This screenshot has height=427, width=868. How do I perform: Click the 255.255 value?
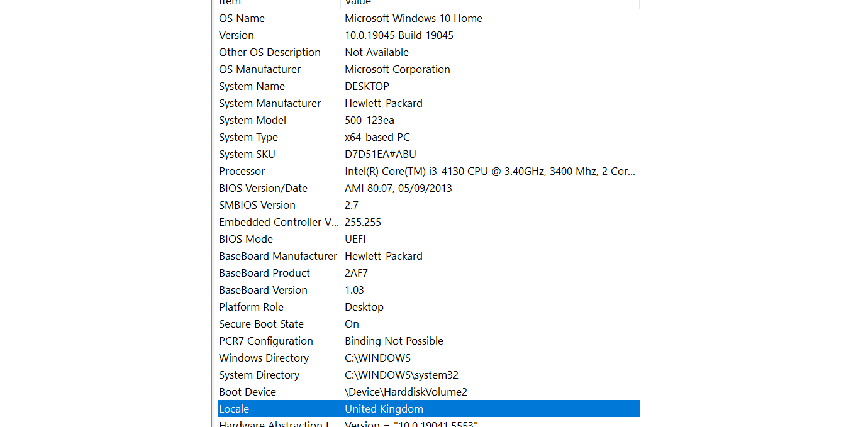click(363, 222)
